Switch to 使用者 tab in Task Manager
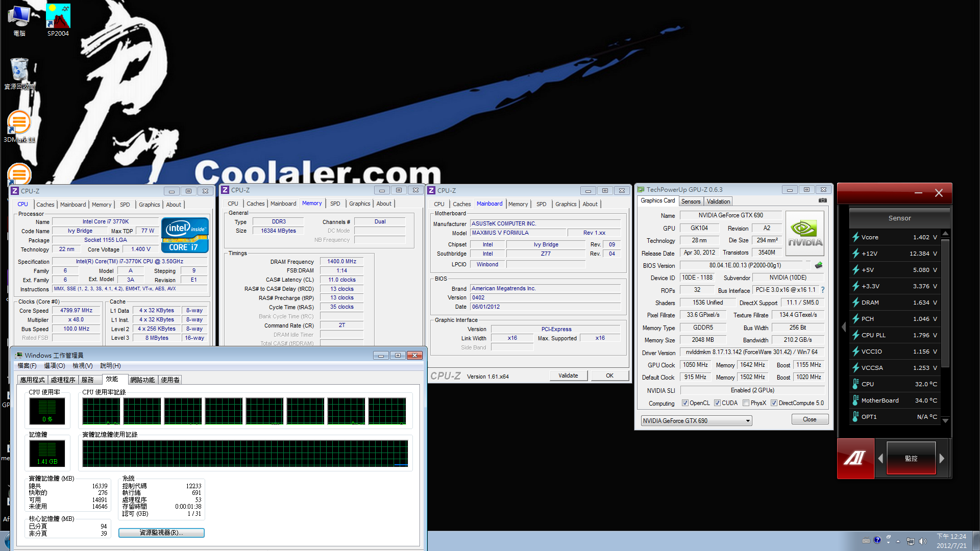The image size is (980, 551). [170, 380]
